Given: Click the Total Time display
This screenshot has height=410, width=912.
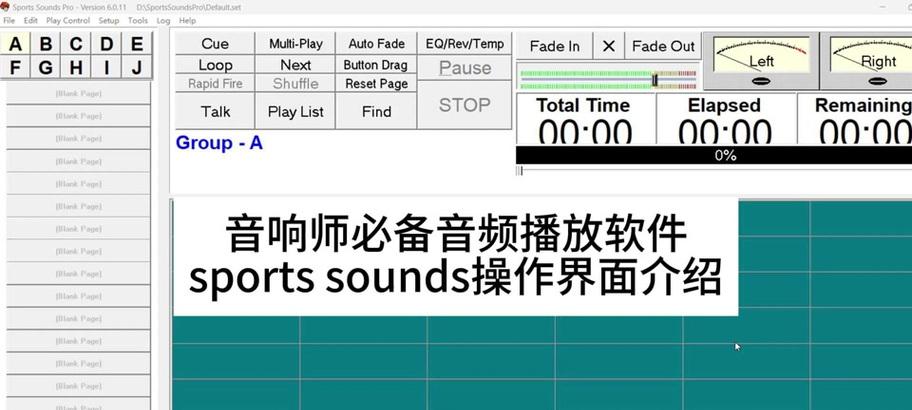Looking at the screenshot, I should pyautogui.click(x=586, y=119).
